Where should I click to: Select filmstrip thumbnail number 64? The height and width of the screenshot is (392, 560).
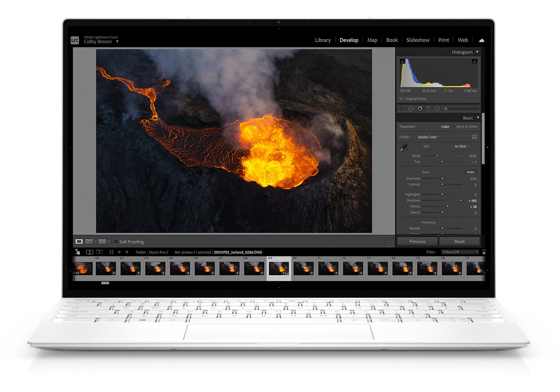pos(155,268)
